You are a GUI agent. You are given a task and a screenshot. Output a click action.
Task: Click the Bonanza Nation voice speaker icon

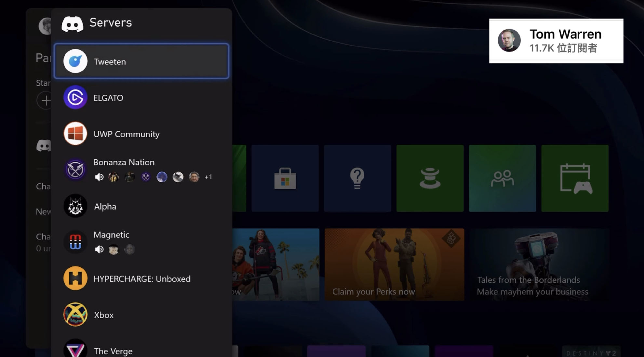coord(99,177)
